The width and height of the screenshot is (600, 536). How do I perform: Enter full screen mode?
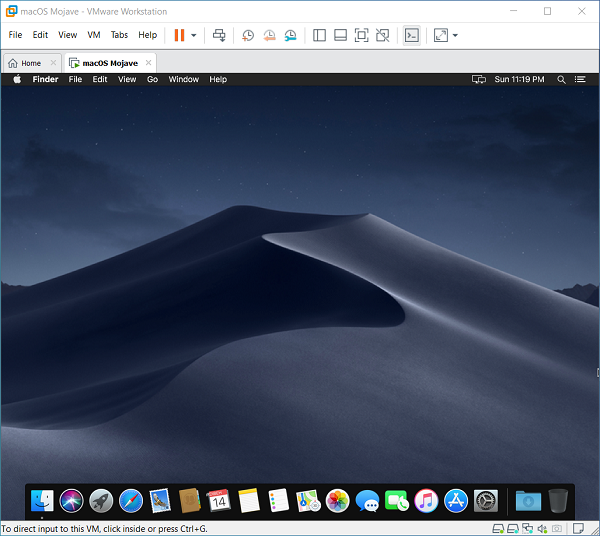(362, 35)
